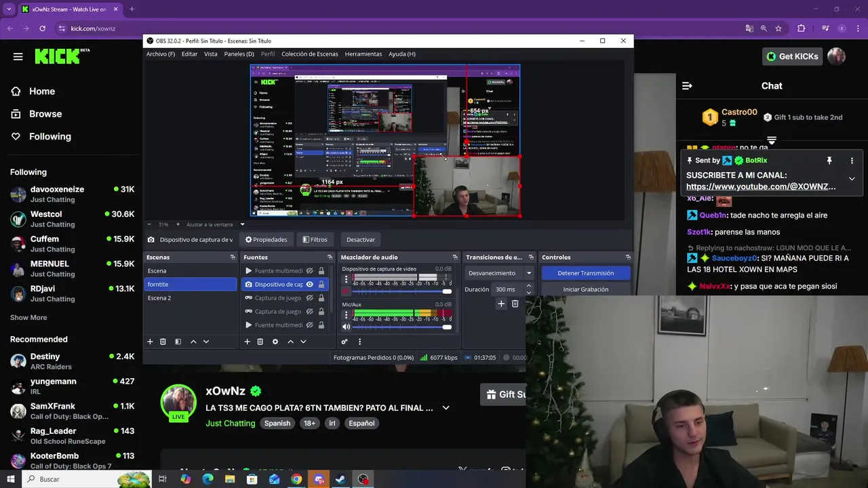Select the Escena 2 scene

190,298
